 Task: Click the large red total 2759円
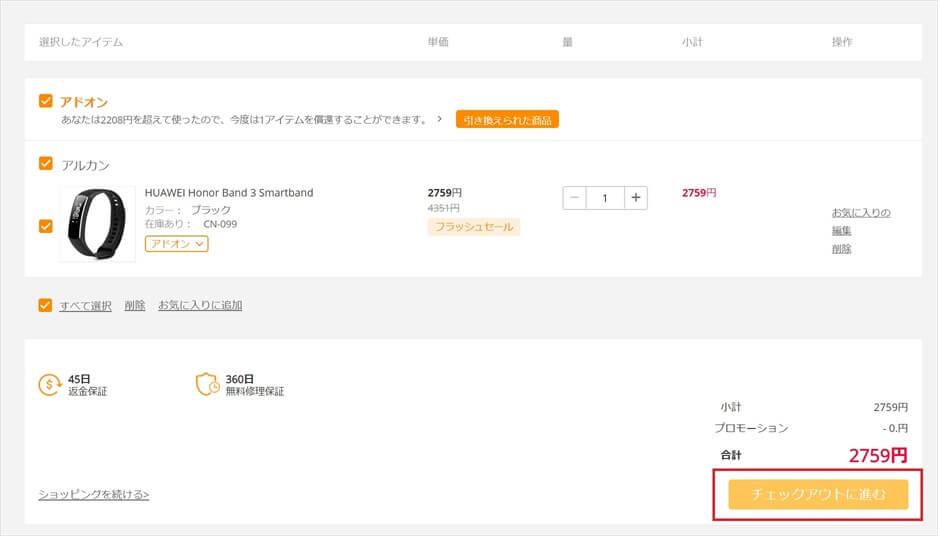(878, 455)
